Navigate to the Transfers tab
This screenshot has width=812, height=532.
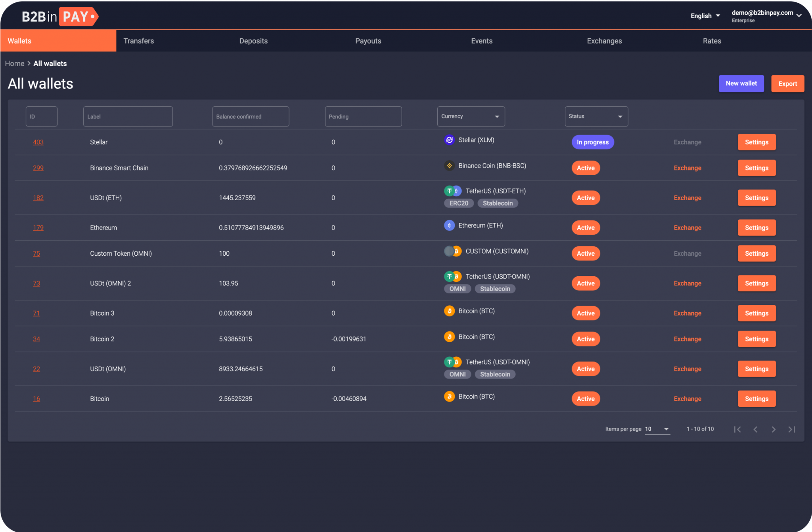point(138,40)
